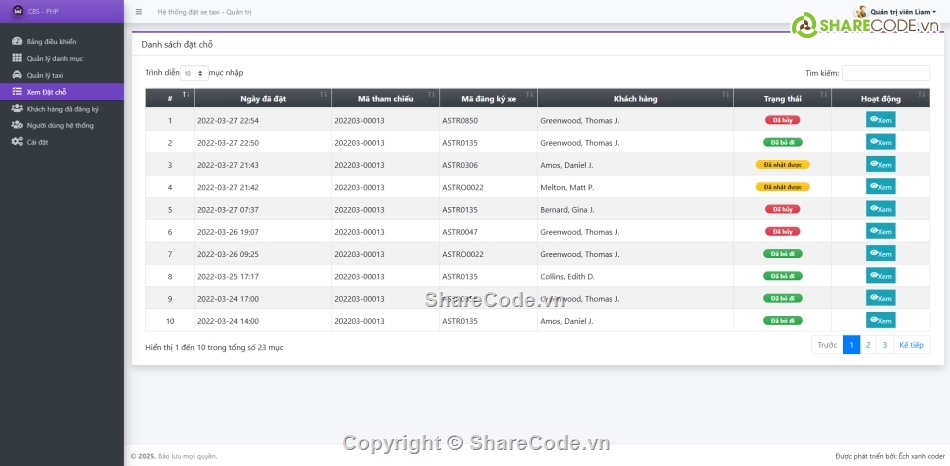Open Quản lý danh mục in sidebar
The width and height of the screenshot is (950, 466).
coord(62,59)
